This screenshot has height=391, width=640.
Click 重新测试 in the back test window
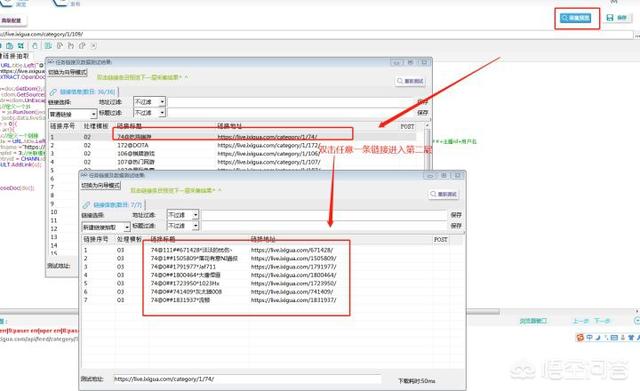coord(410,81)
